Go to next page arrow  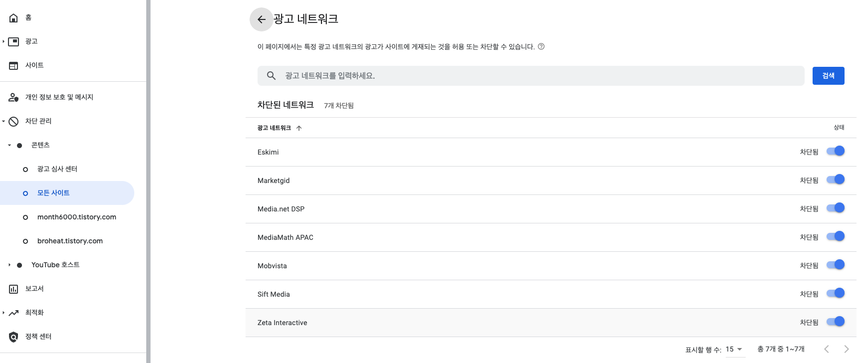(x=846, y=349)
